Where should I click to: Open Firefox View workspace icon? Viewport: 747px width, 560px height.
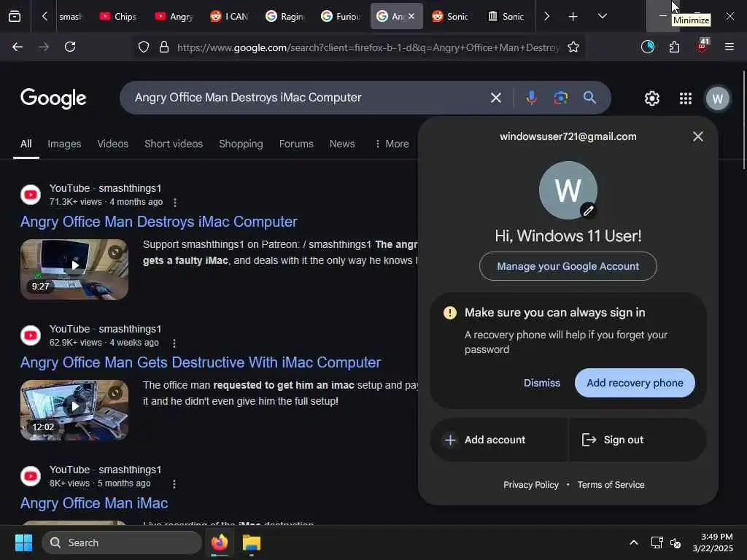15,16
